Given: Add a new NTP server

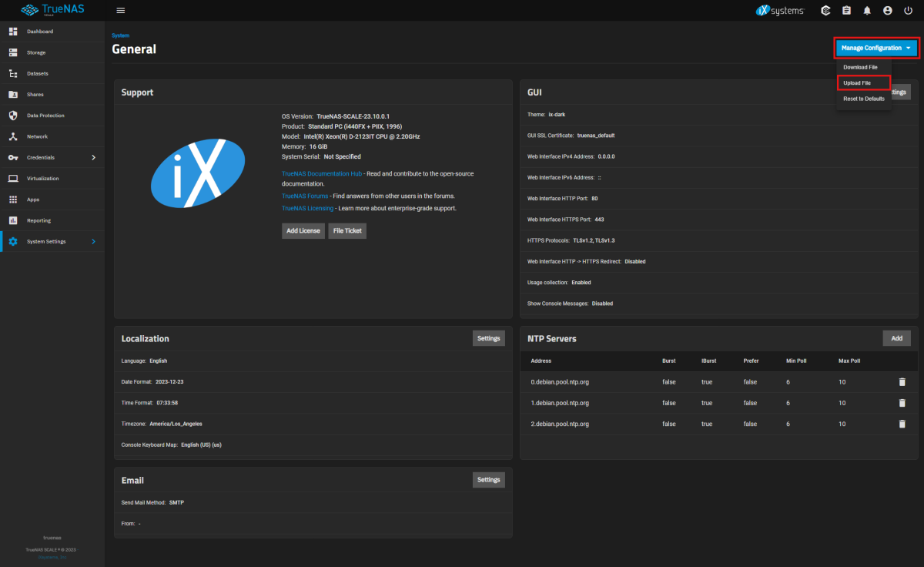Looking at the screenshot, I should [896, 337].
